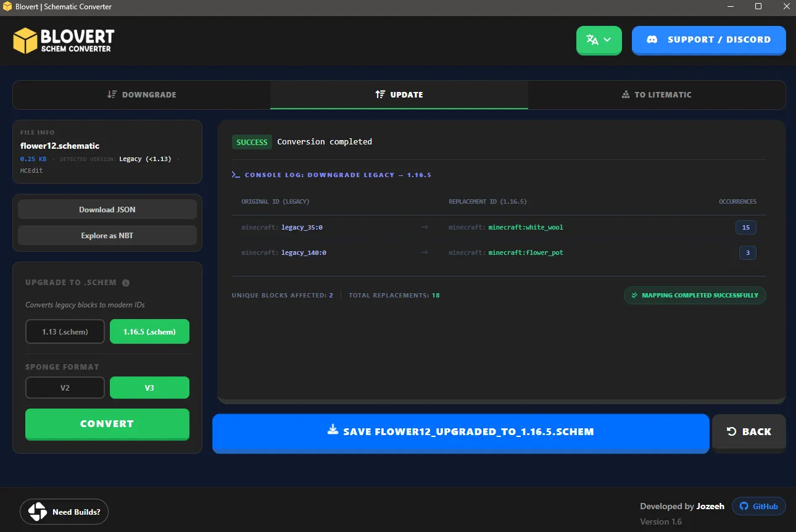Click the Downgrade sort-down icon

112,94
